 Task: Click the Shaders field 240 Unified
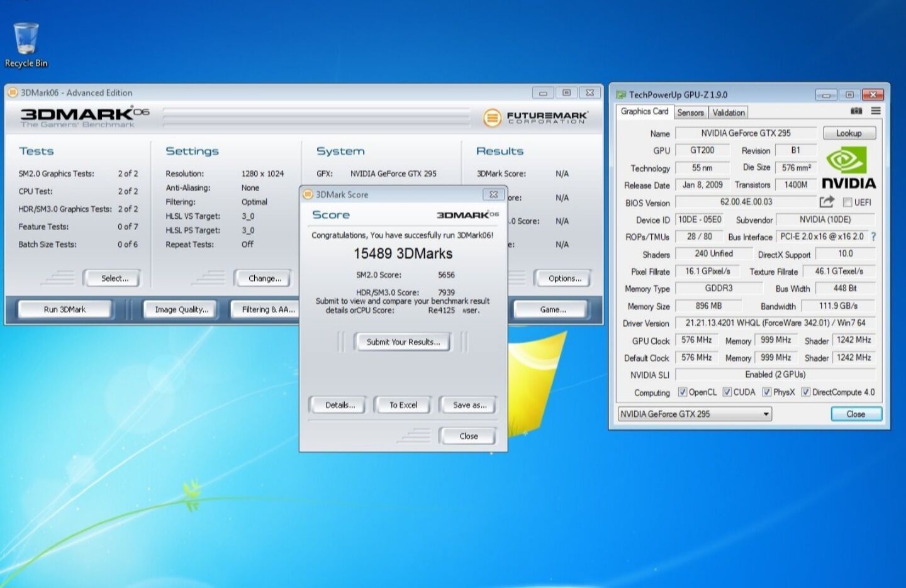[713, 253]
